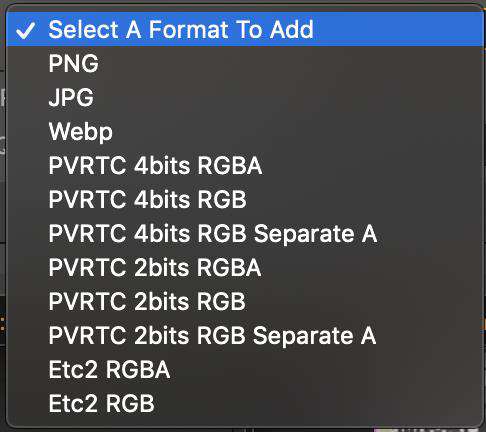Select Webp as the format

[245, 131]
